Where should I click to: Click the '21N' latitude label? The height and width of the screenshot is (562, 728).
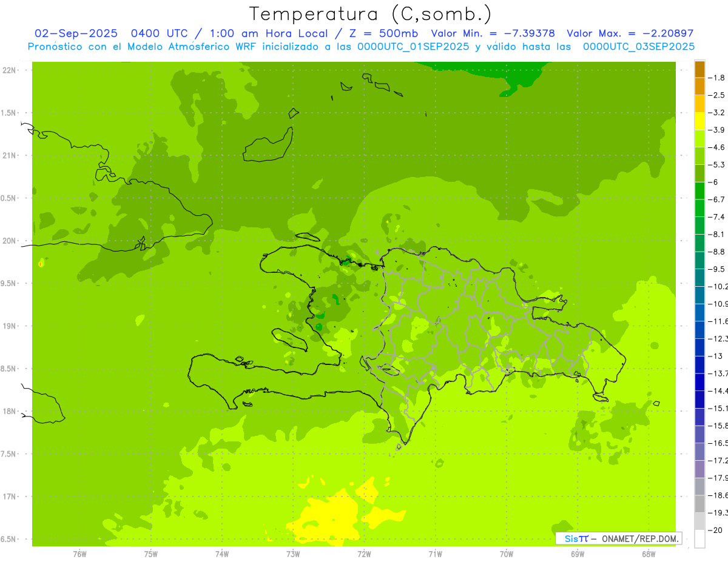coord(8,155)
